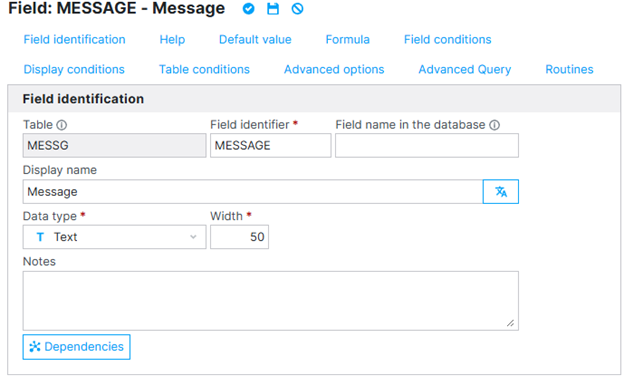This screenshot has height=376, width=624.
Task: Focus the empty Field name in the database input
Action: point(427,145)
